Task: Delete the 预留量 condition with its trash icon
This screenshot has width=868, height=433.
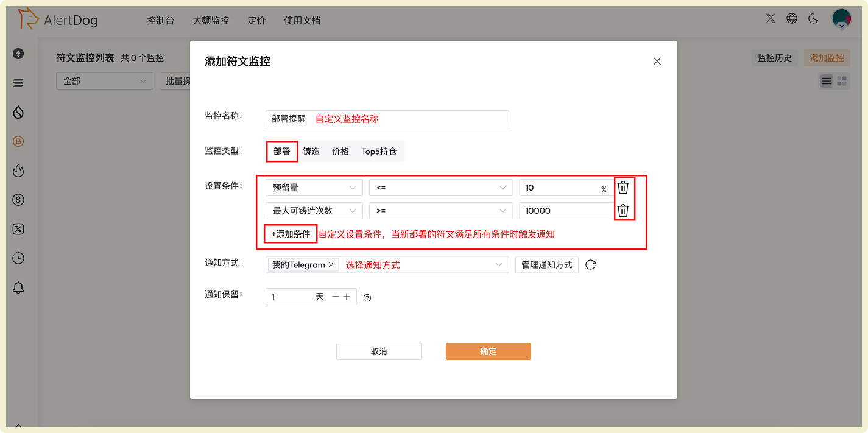Action: pyautogui.click(x=623, y=187)
